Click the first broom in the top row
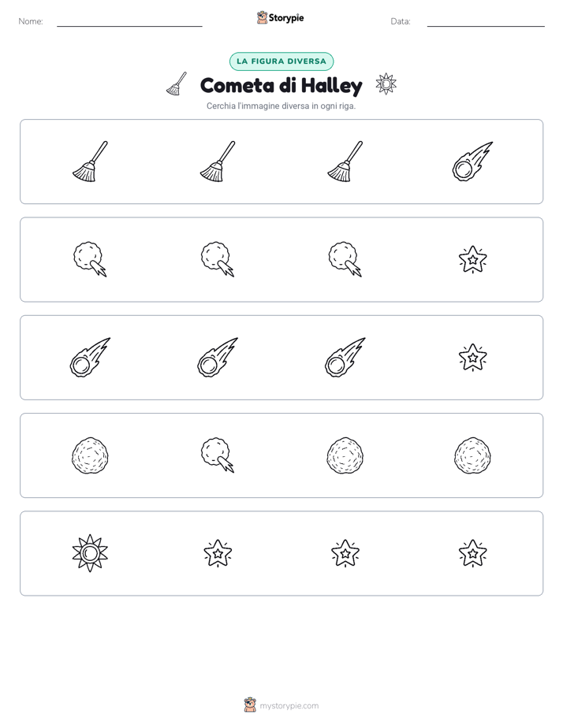The height and width of the screenshot is (728, 563). pyautogui.click(x=90, y=162)
